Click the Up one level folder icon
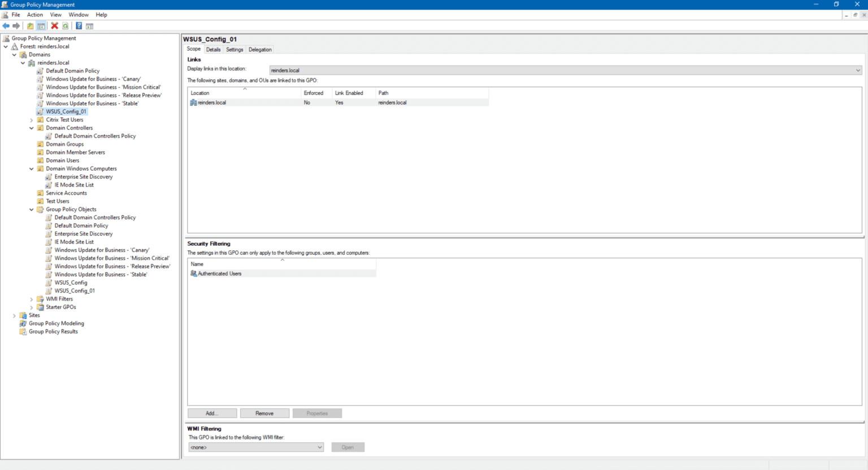 30,25
